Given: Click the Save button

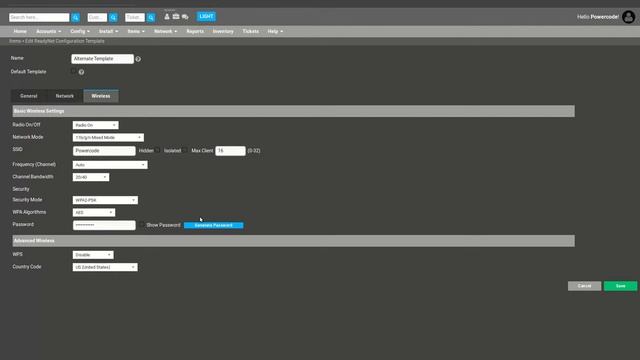Looking at the screenshot, I should tap(620, 286).
